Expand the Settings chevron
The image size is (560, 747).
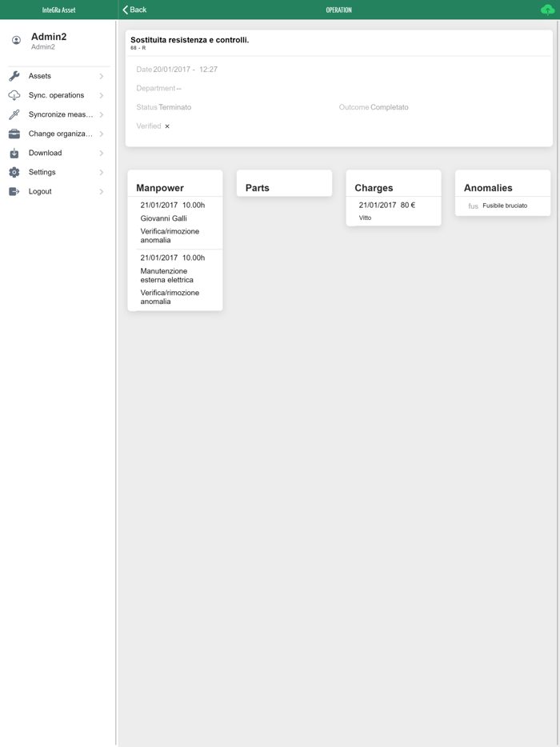tap(102, 172)
